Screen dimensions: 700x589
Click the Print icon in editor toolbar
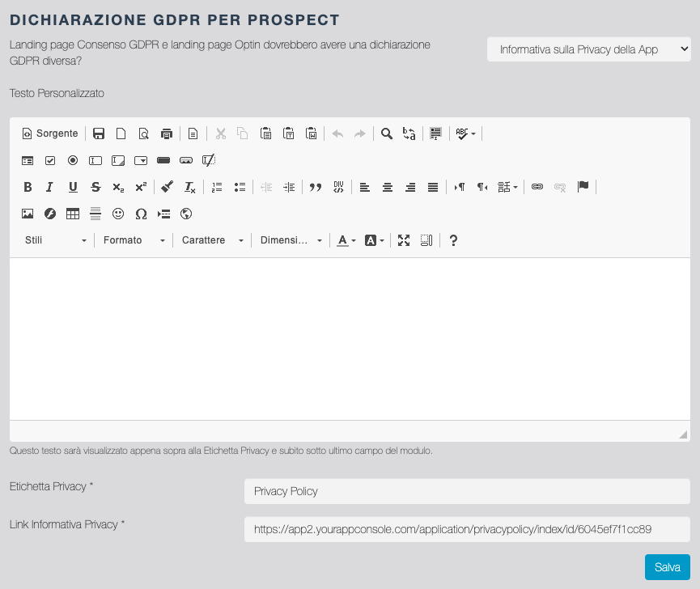coord(167,133)
